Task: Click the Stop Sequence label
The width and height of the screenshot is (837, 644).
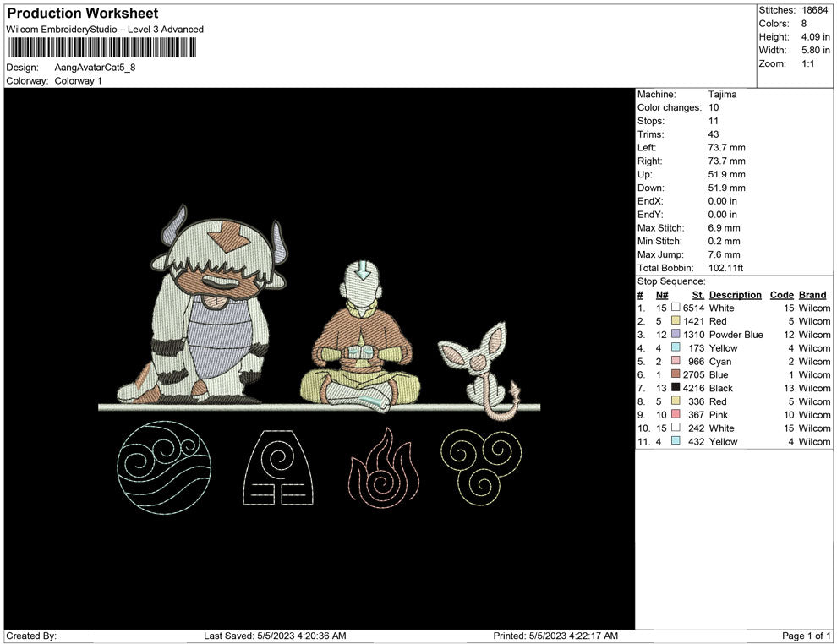Action: [671, 281]
